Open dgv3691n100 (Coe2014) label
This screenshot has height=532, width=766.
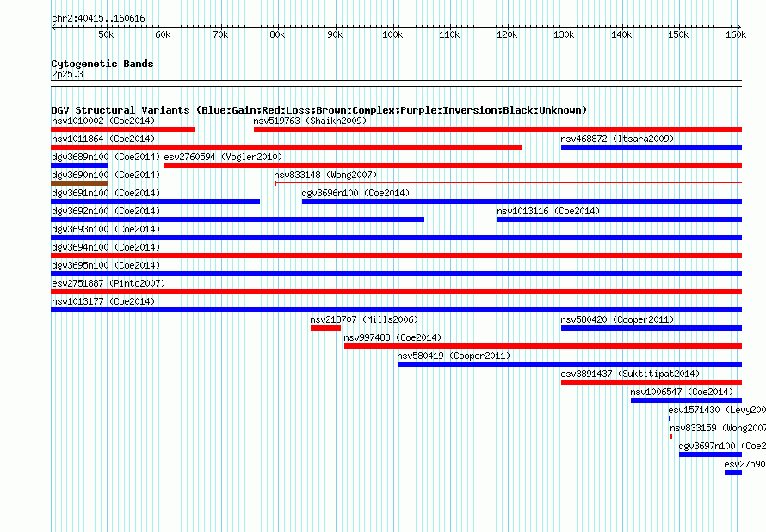coord(106,193)
